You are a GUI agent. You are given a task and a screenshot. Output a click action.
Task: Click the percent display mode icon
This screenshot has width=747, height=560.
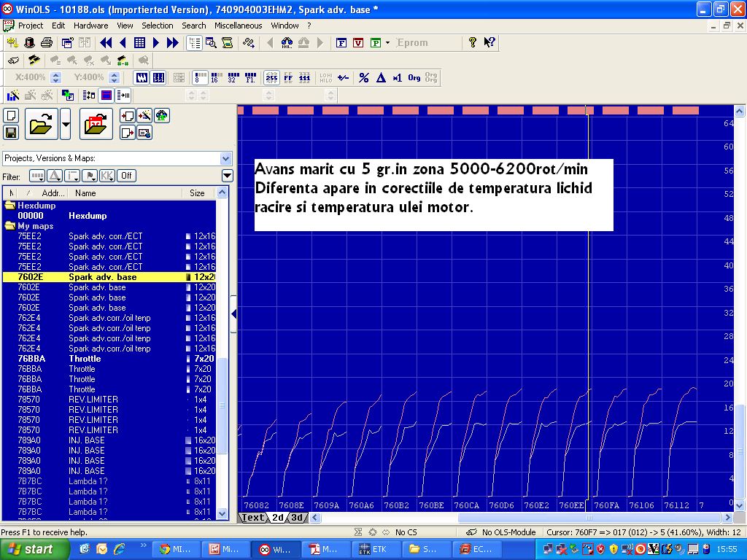363,78
